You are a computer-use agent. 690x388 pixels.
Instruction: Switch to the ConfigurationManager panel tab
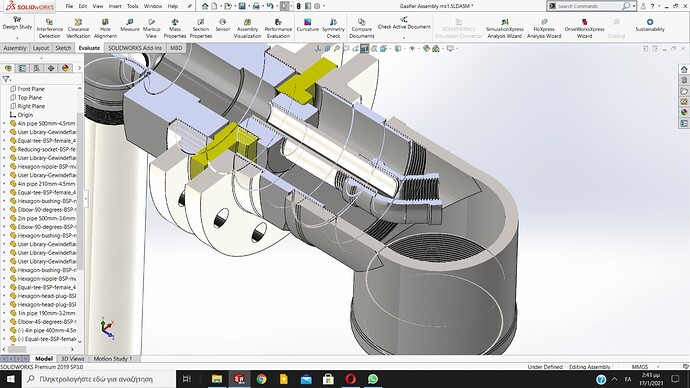tap(37, 68)
